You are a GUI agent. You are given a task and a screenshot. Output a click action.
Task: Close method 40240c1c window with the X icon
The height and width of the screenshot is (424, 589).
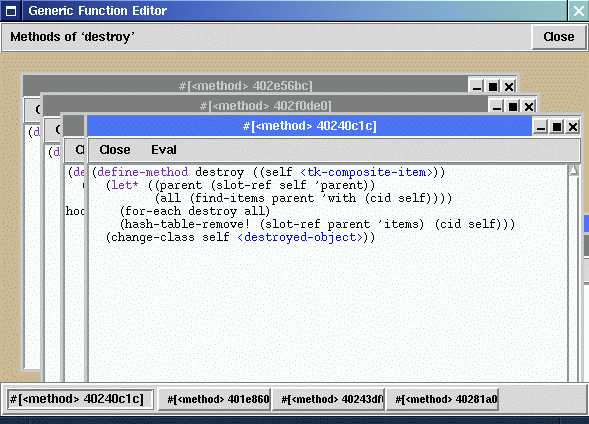[x=573, y=127]
